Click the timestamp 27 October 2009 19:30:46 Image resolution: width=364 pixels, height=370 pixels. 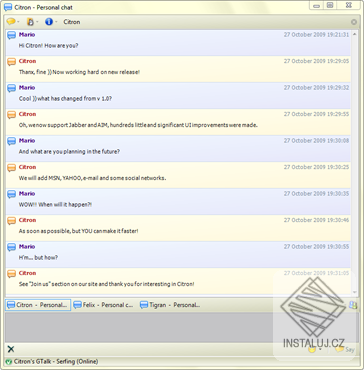316,220
